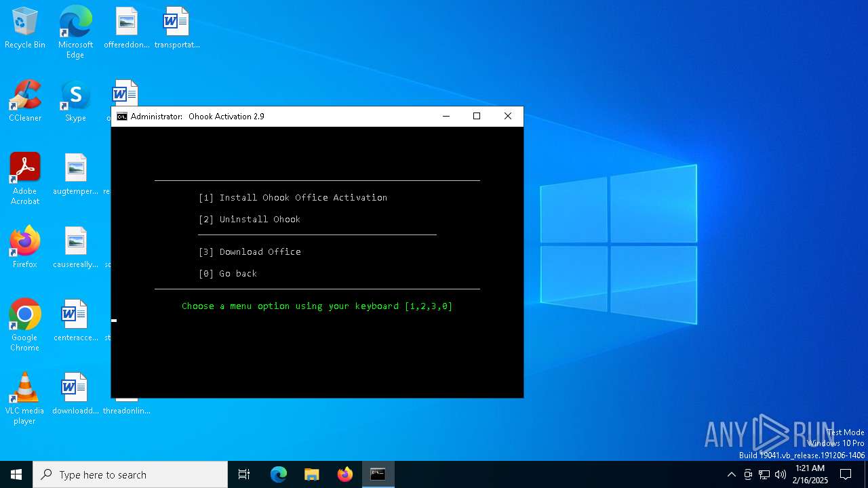Open the Skype desktop shortcut
The width and height of the screenshot is (868, 488).
pyautogui.click(x=75, y=101)
